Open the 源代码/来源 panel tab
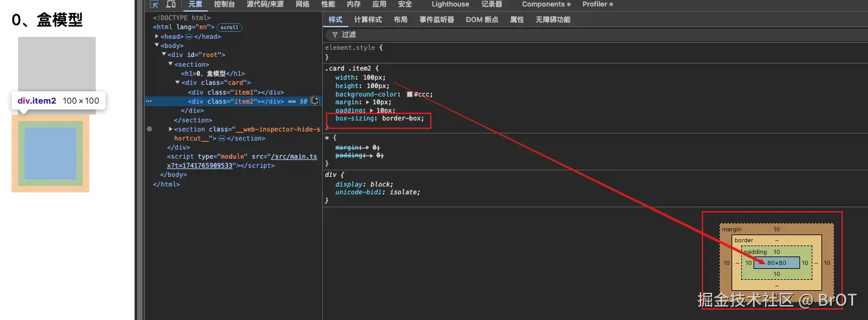 (x=265, y=5)
